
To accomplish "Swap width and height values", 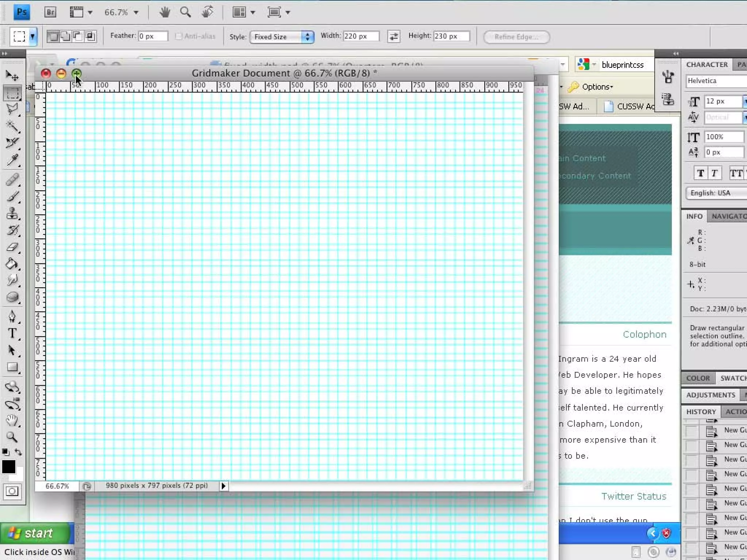I will click(394, 36).
